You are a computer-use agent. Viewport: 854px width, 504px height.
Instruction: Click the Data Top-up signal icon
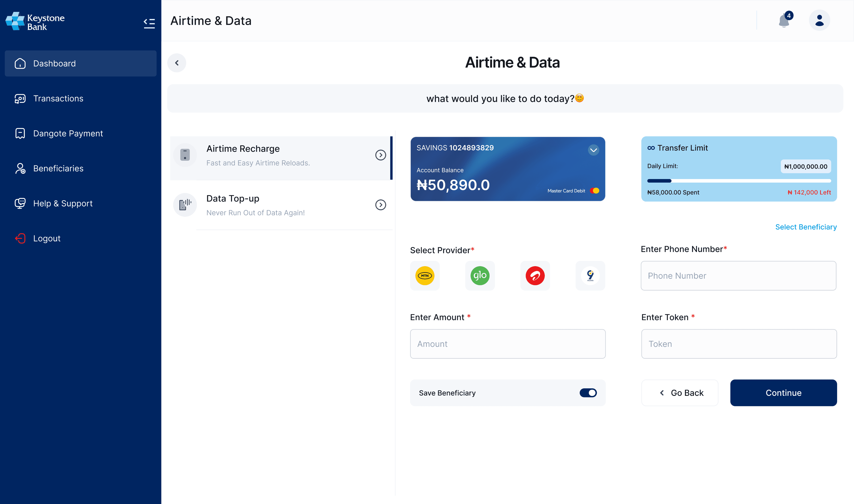185,205
